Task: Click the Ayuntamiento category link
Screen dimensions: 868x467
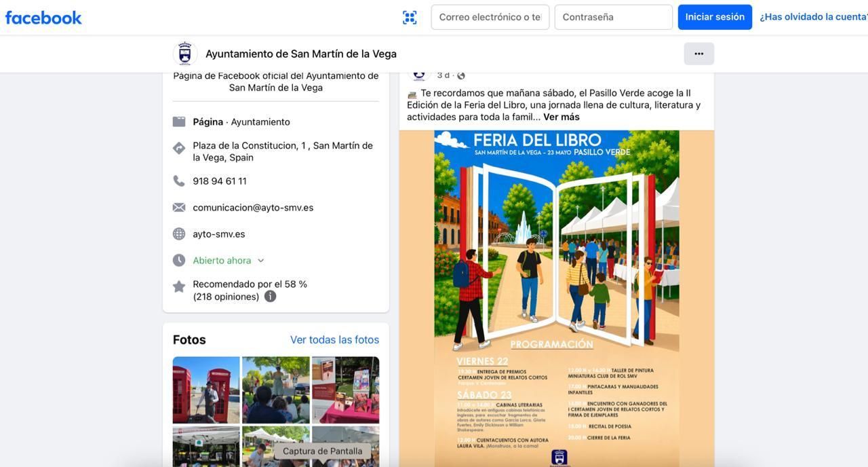Action: 260,122
